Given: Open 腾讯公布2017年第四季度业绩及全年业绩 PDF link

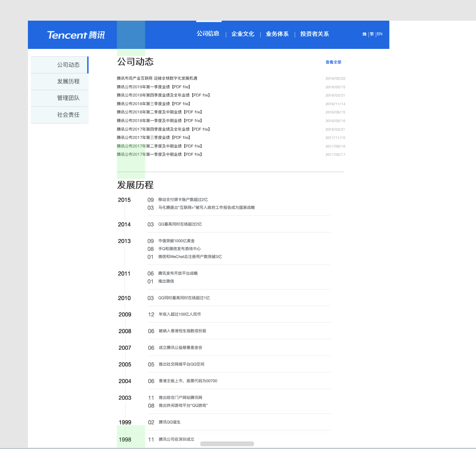Looking at the screenshot, I should [x=164, y=129].
